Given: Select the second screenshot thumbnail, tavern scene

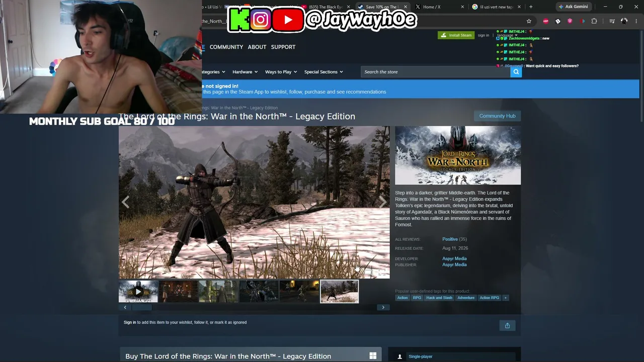Looking at the screenshot, I should [179, 292].
